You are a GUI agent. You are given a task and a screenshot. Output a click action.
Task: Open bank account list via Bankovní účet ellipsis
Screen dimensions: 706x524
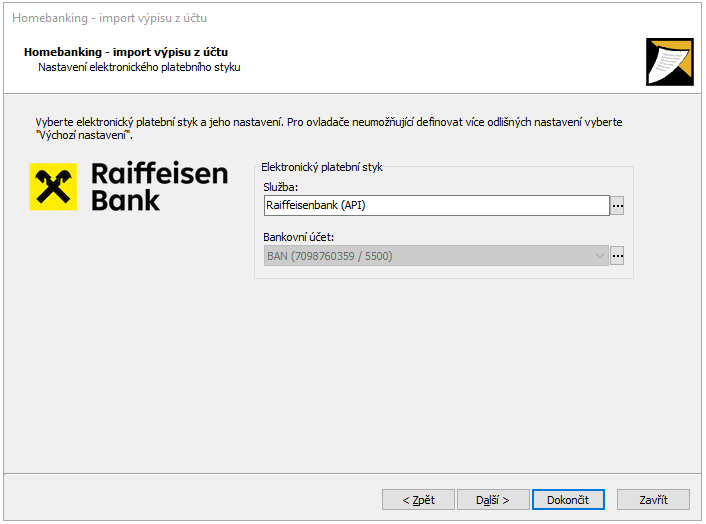point(617,256)
